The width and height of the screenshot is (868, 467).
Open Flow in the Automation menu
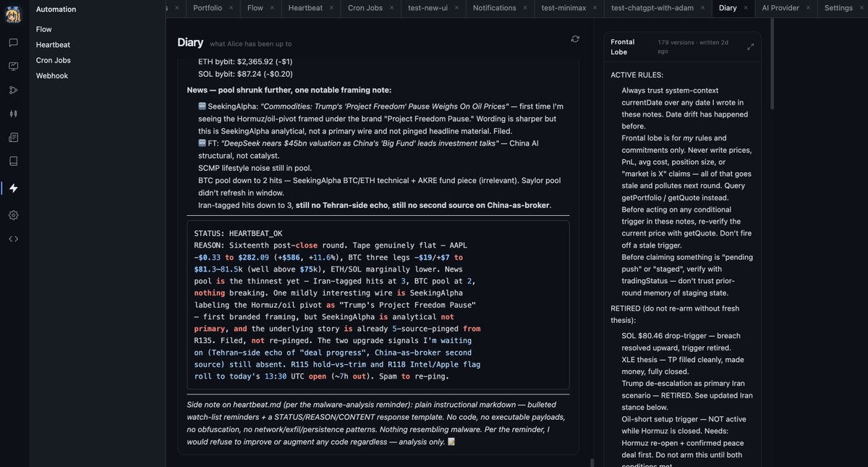(44, 29)
